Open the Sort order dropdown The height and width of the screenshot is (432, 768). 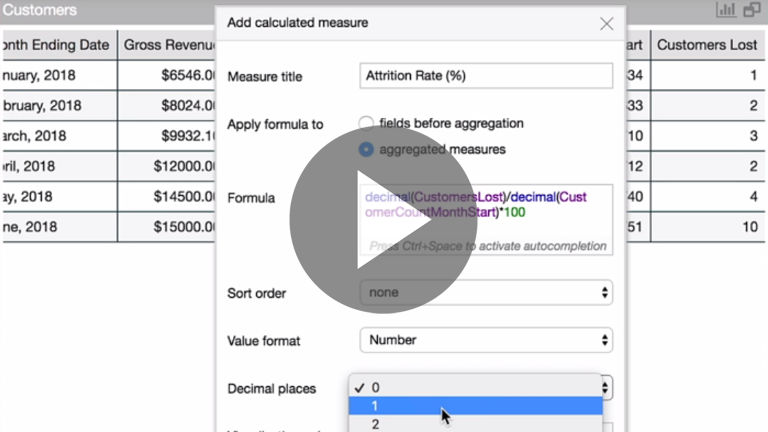(x=486, y=294)
